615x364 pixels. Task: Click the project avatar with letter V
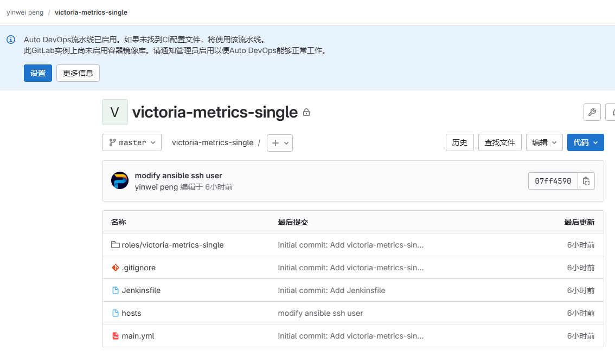(114, 112)
